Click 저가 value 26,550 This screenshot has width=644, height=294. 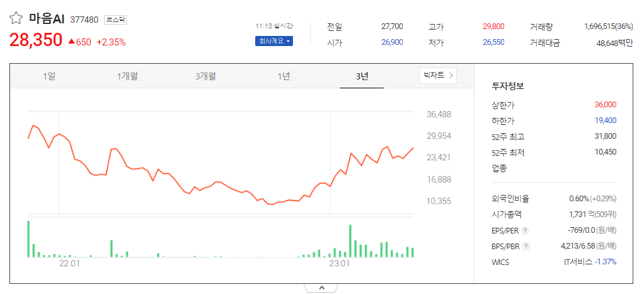click(x=493, y=42)
